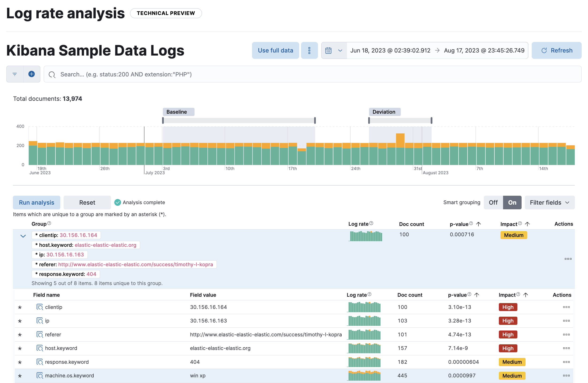
Task: Click the vertical dots sampling options icon
Action: click(x=309, y=50)
